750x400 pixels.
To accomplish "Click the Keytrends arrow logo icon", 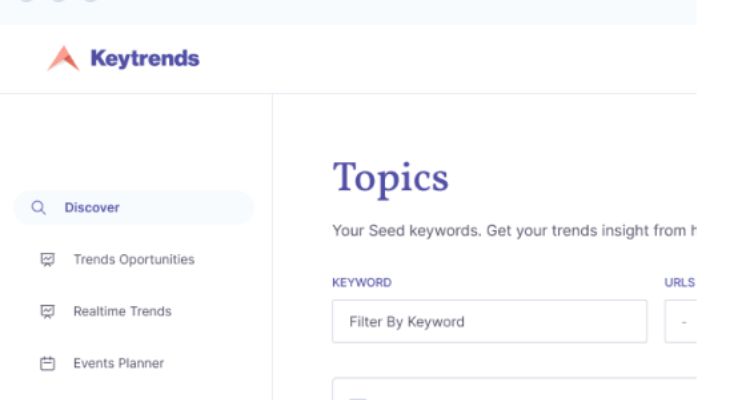I will [64, 58].
